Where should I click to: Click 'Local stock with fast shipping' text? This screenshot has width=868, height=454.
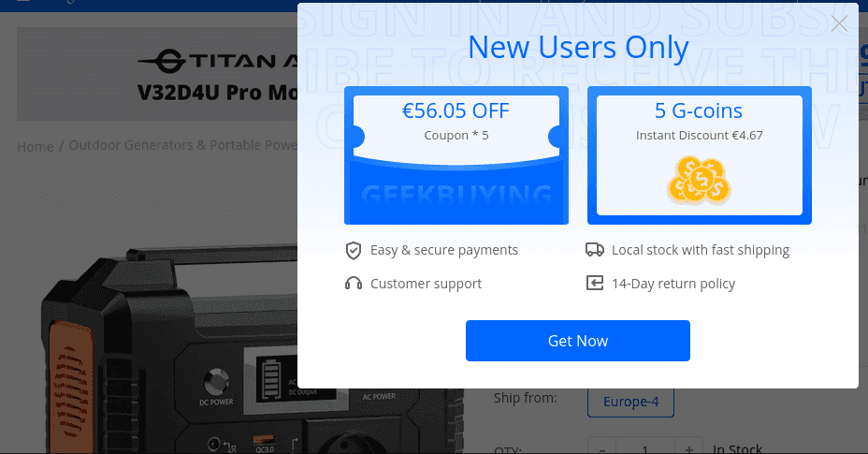click(701, 250)
